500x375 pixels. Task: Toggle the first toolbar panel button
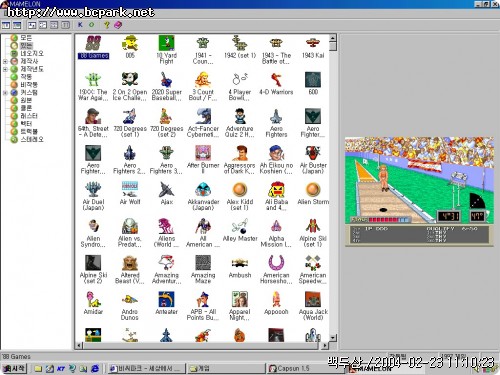(x=6, y=25)
